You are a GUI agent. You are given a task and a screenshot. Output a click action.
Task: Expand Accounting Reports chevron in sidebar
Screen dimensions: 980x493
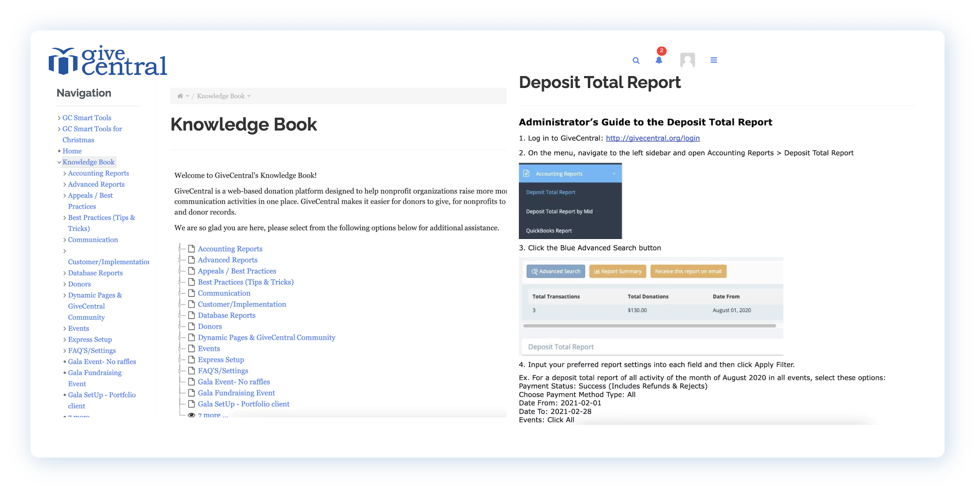coord(64,173)
